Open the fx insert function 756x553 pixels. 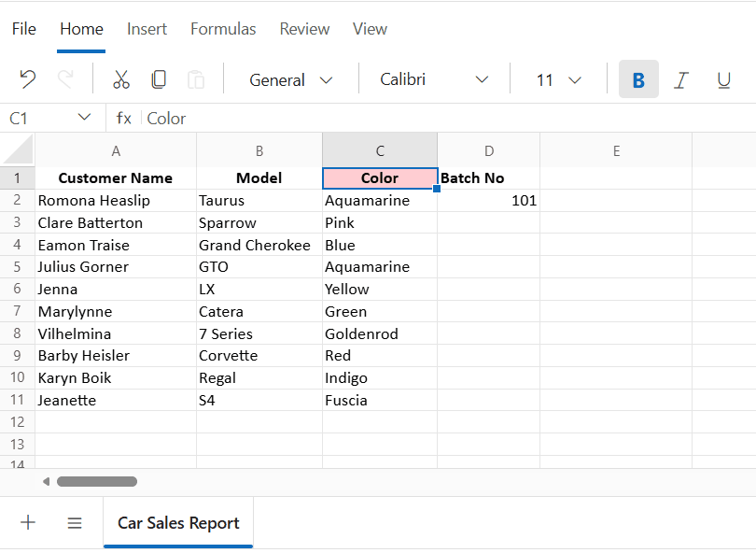click(x=124, y=118)
